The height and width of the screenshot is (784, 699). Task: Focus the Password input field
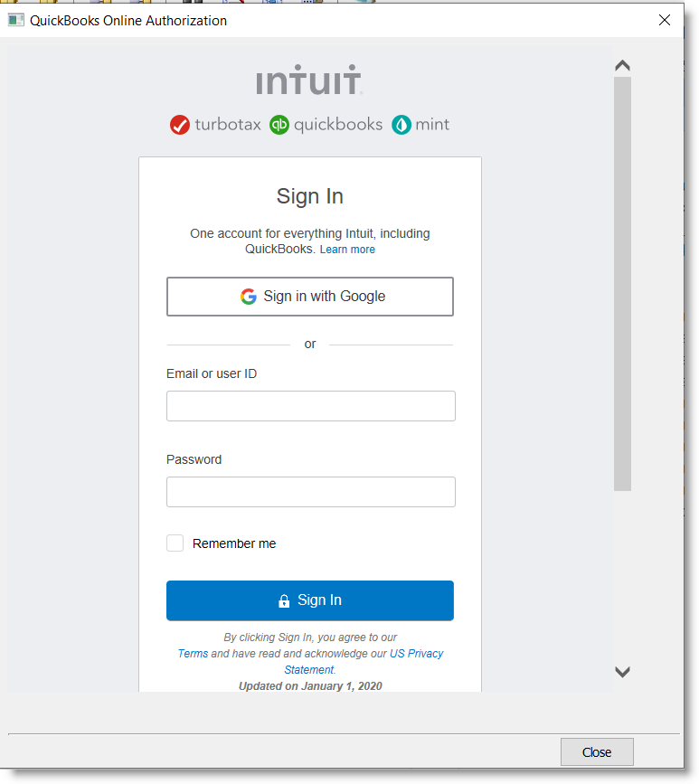(310, 492)
